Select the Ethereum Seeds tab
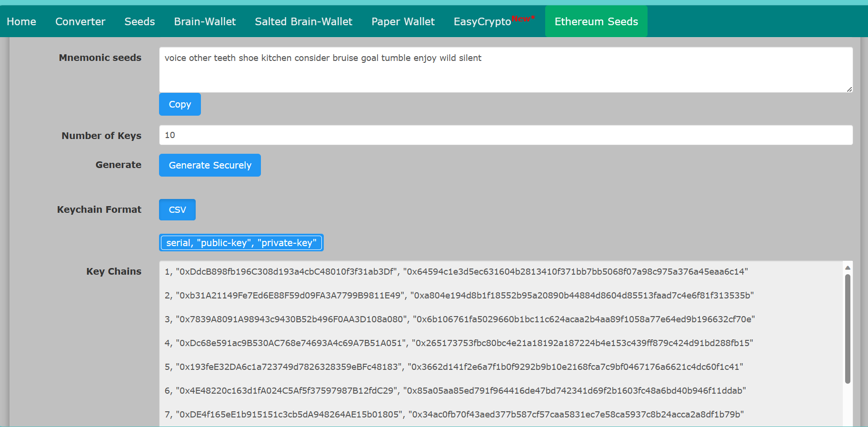The height and width of the screenshot is (427, 868). pyautogui.click(x=596, y=21)
